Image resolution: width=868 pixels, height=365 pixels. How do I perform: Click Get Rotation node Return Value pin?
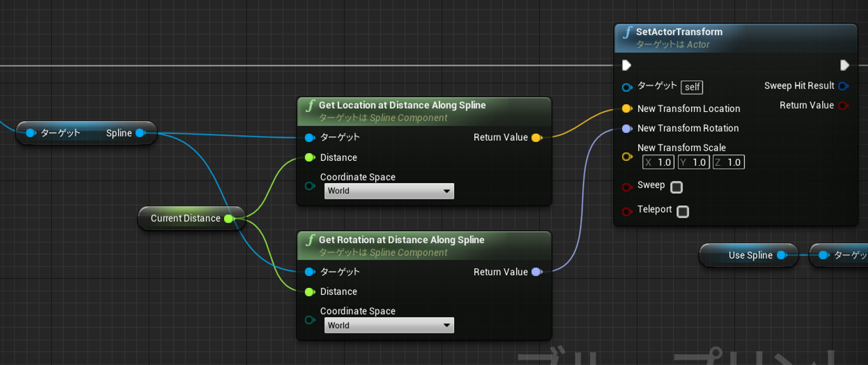[x=537, y=272]
